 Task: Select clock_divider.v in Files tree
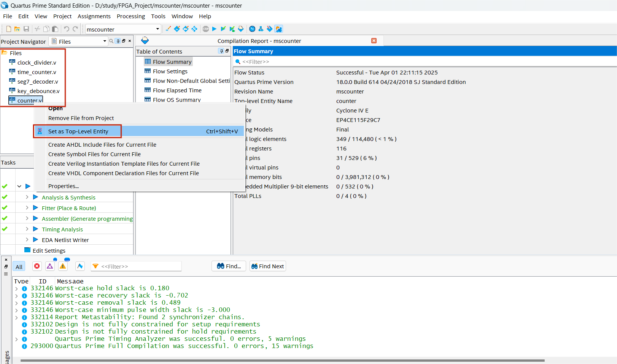(37, 62)
